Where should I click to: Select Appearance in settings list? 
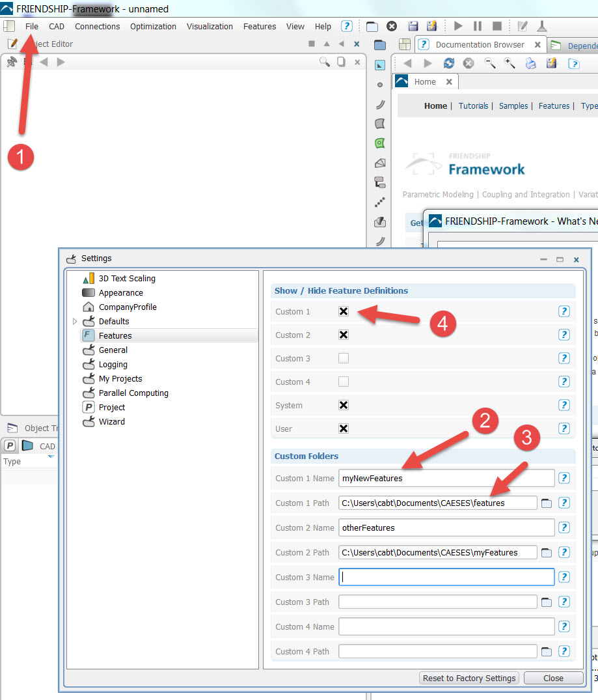tap(120, 292)
